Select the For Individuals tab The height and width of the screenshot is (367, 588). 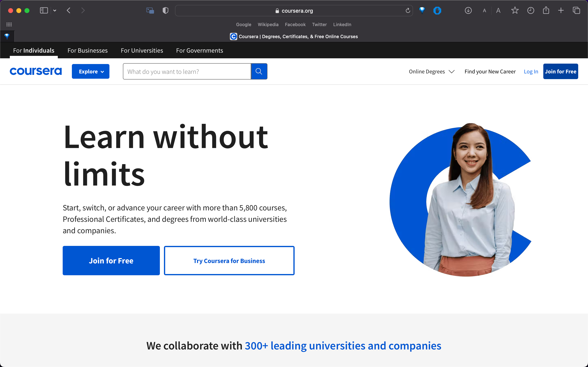point(34,50)
